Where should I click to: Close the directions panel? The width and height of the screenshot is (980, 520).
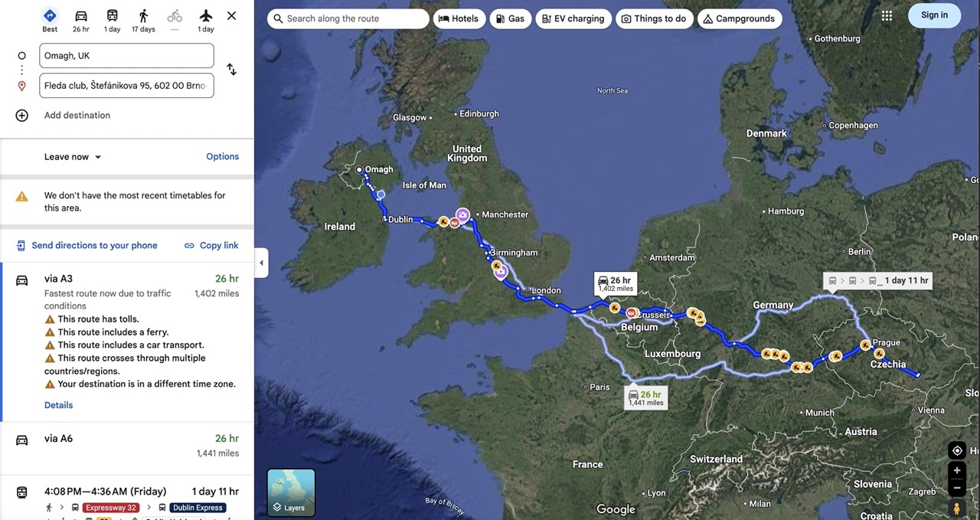click(232, 16)
